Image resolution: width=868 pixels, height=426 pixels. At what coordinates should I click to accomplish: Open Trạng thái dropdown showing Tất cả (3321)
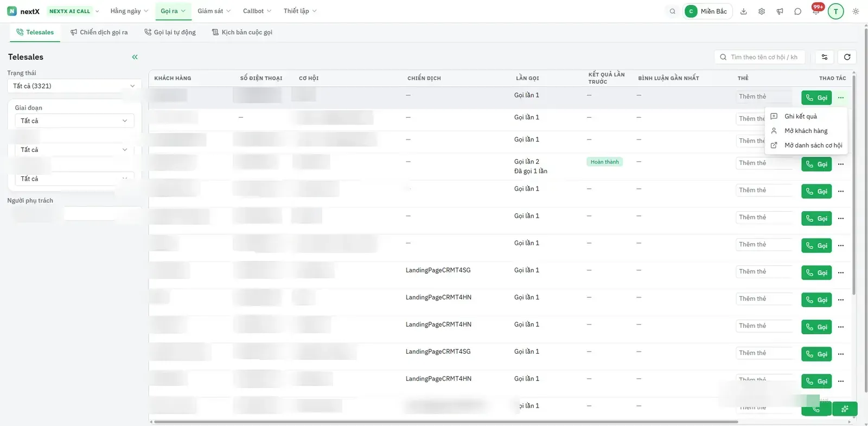pos(74,86)
